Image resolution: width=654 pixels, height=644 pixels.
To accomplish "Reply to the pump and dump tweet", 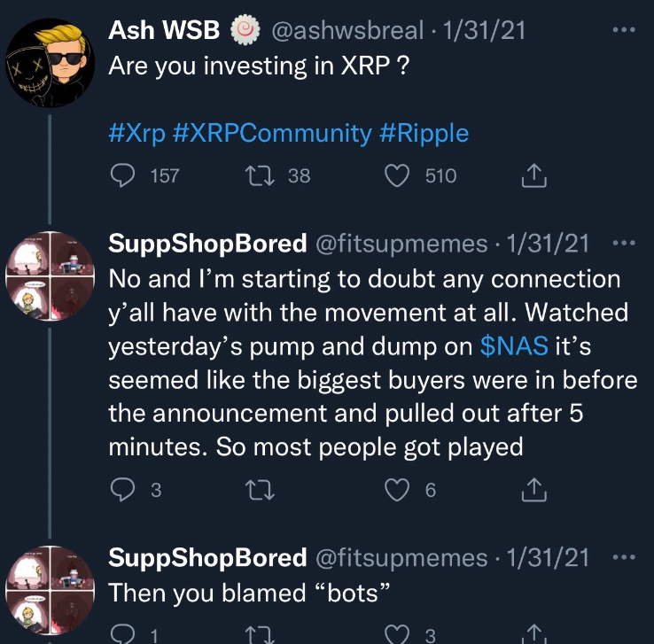I will point(121,489).
